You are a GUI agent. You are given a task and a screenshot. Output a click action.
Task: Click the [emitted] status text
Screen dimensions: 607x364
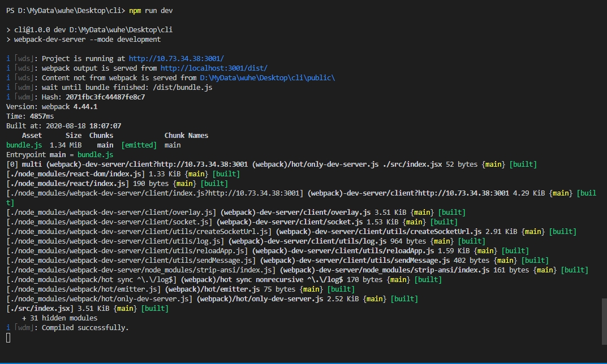pos(139,145)
